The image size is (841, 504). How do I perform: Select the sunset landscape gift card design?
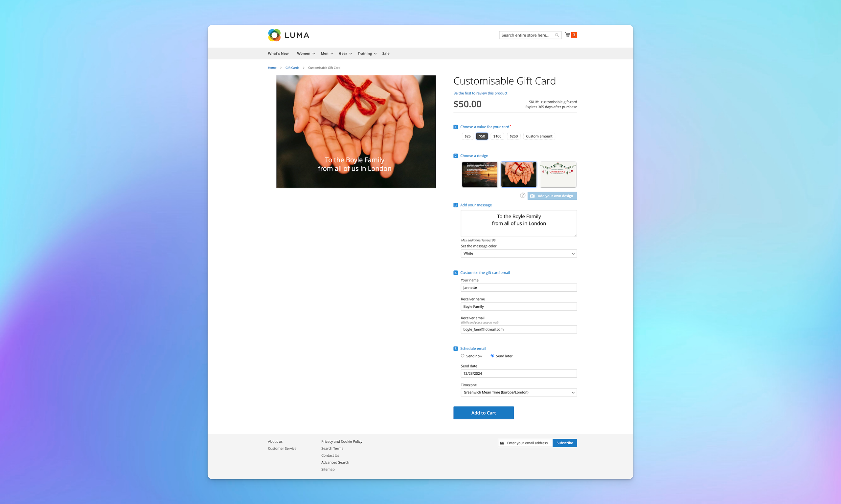pos(479,174)
